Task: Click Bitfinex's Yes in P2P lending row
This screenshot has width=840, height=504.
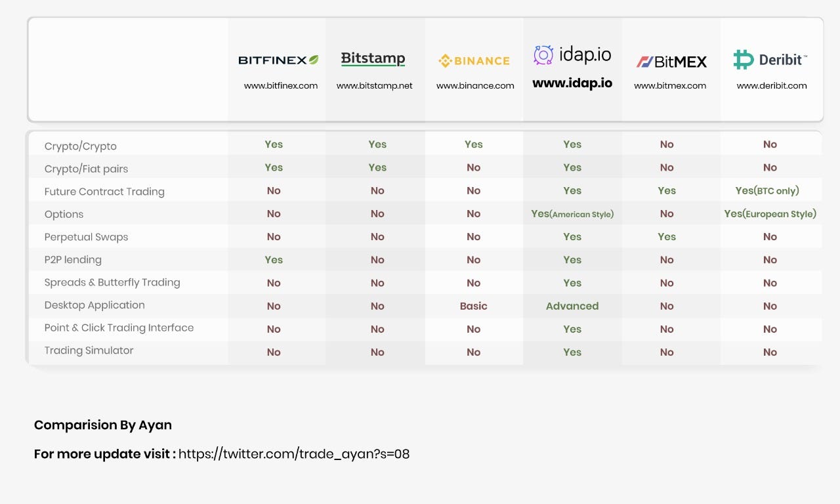Action: pyautogui.click(x=274, y=260)
